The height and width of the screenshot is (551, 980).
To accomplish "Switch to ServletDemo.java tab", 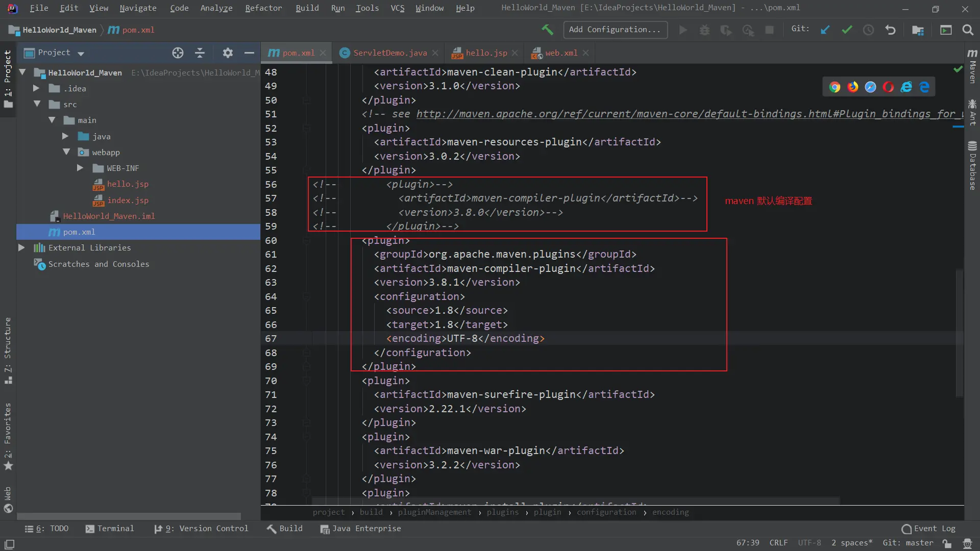I will [x=389, y=53].
